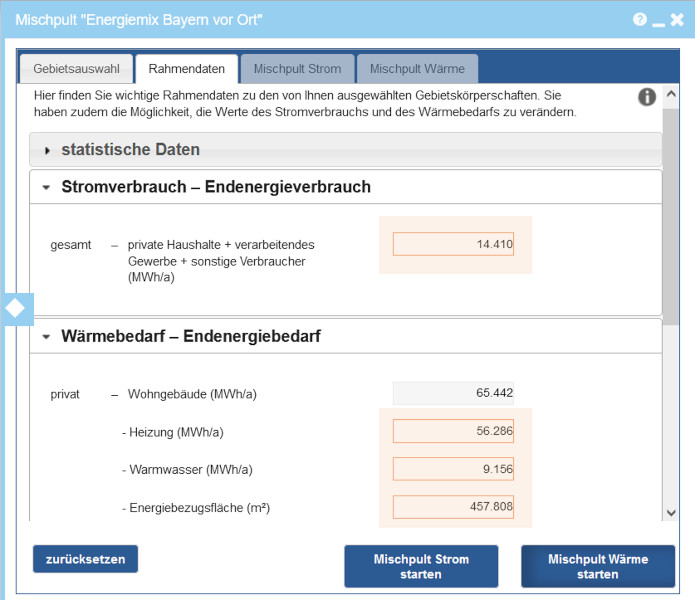The image size is (695, 600).
Task: Click the info icon beside the description text
Action: [647, 97]
